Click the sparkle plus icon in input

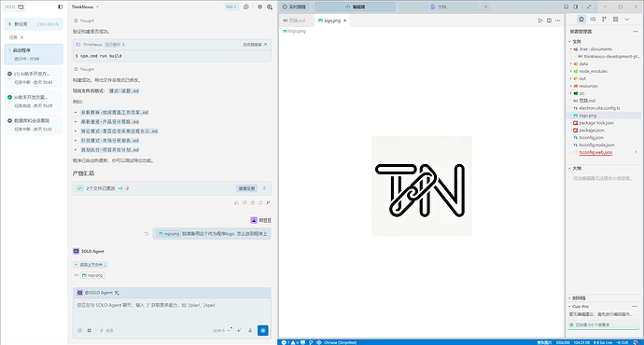click(239, 330)
